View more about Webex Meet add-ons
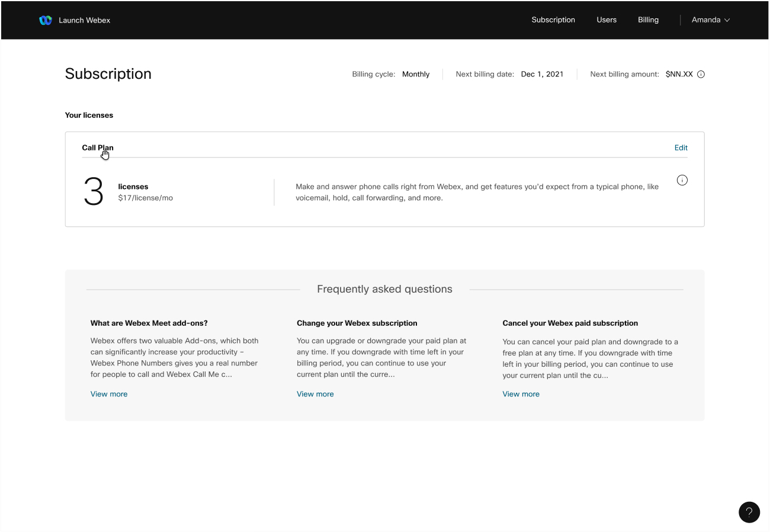 coord(109,394)
